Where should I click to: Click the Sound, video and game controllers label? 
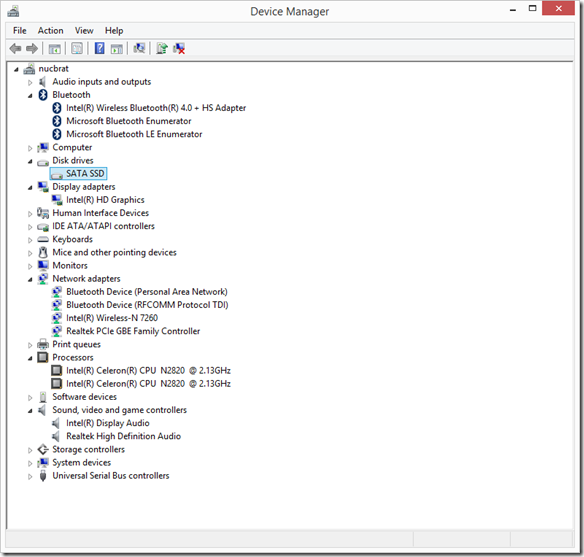120,410
